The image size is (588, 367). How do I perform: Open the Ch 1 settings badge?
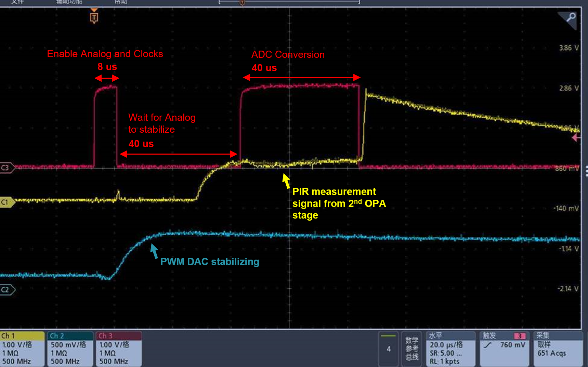click(22, 349)
